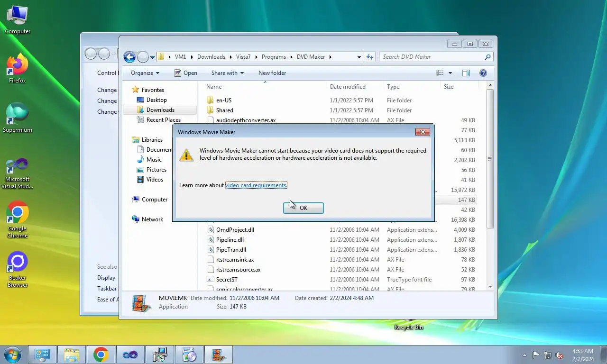
Task: Open Microsoft Visual Studio desktop shortcut
Action: click(18, 173)
